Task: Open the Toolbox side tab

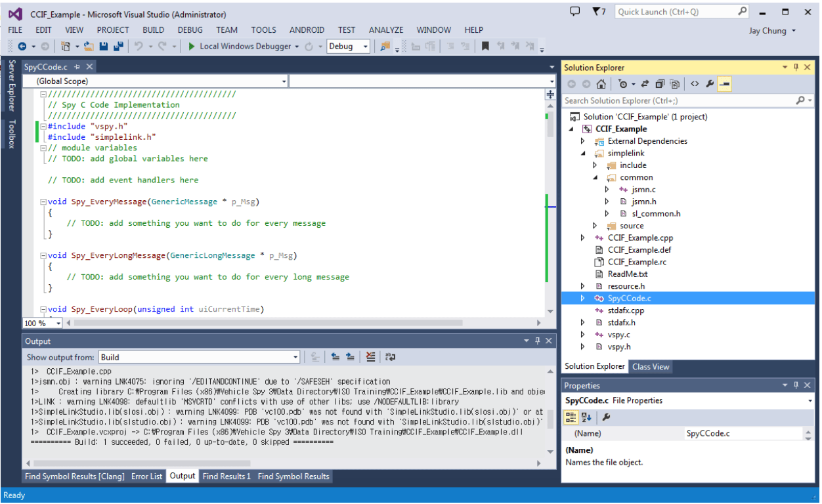Action: [11, 134]
